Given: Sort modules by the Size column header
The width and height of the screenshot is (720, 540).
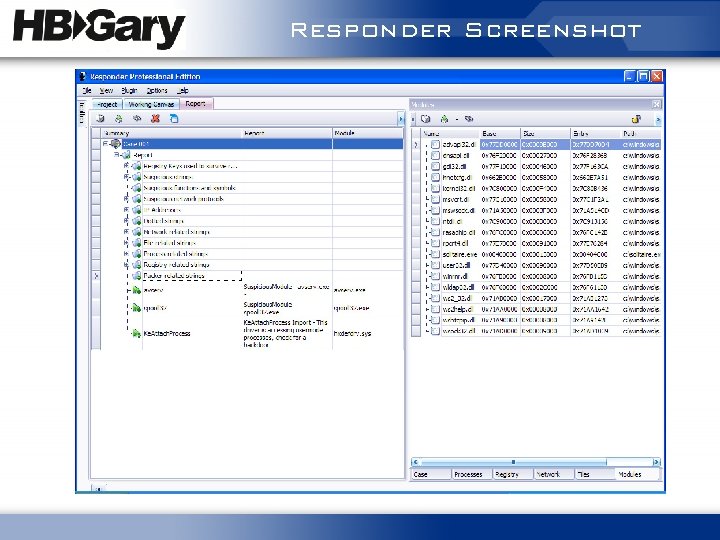Looking at the screenshot, I should (x=545, y=134).
